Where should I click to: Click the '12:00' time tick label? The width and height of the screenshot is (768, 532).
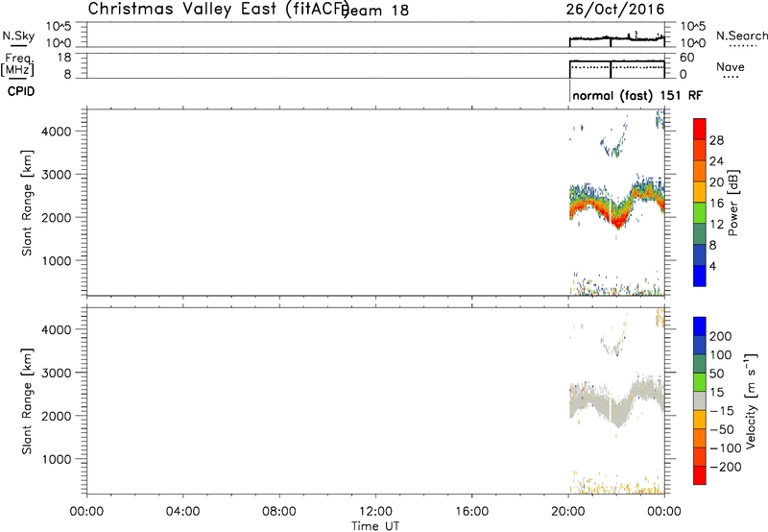tap(375, 512)
